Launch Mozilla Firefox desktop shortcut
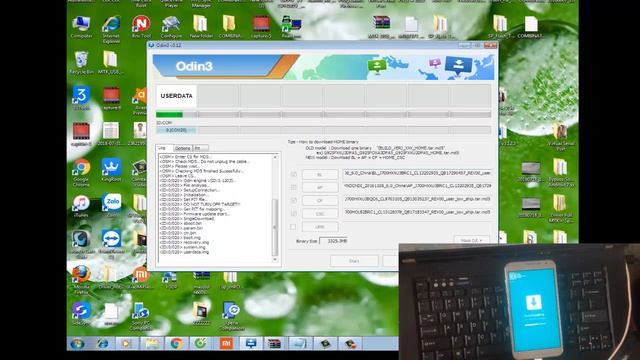This screenshot has width=640, height=360. pos(81,280)
